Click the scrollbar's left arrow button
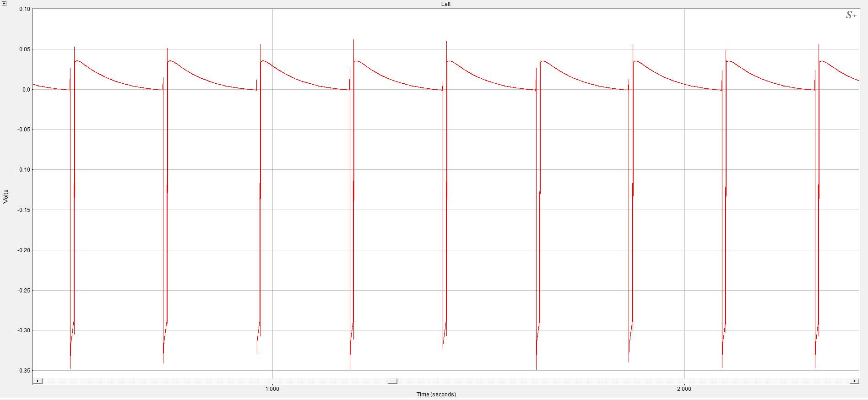 (x=38, y=381)
